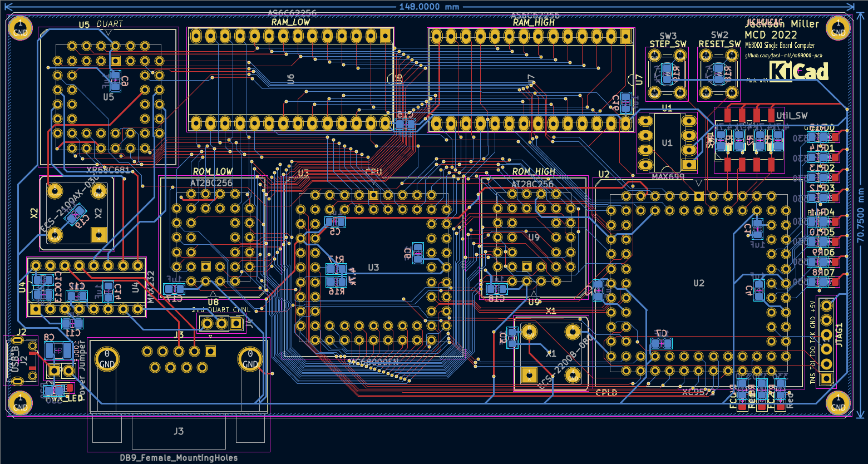The height and width of the screenshot is (464, 868).
Task: Click the KiCad logo
Action: pos(799,71)
